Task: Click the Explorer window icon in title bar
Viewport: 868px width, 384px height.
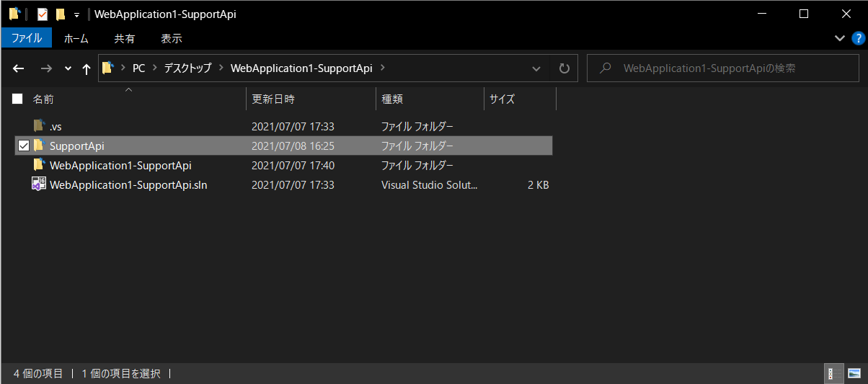Action: [14, 14]
